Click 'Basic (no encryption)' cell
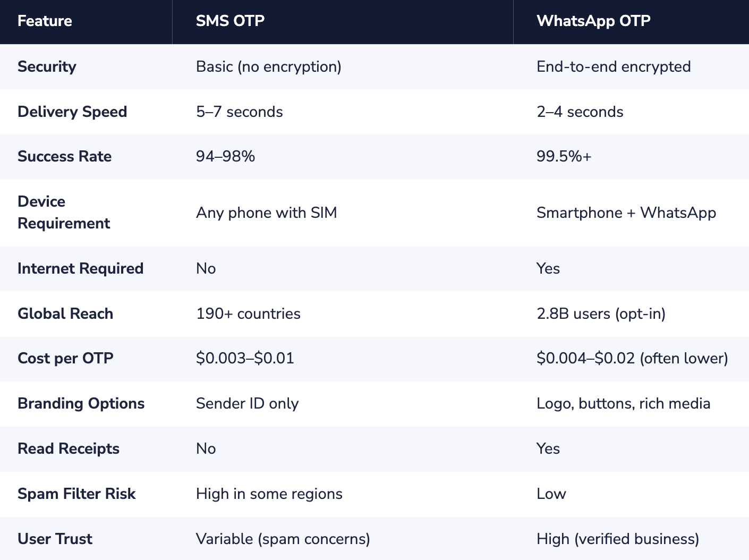The height and width of the screenshot is (560, 749). coord(268,67)
